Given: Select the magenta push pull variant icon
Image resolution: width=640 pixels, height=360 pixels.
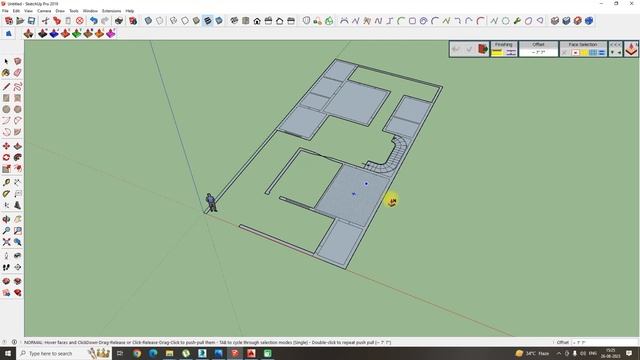Looking at the screenshot, I should 111,33.
